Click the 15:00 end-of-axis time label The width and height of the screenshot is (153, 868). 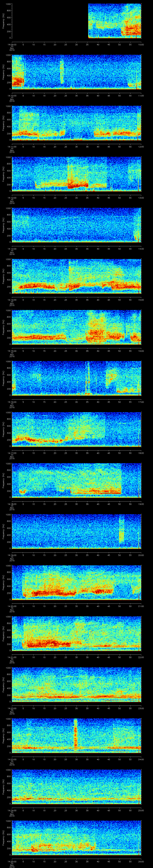pos(141,300)
